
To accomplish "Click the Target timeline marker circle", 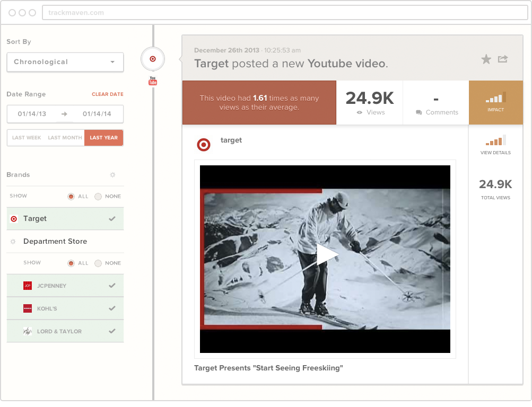I will point(153,59).
